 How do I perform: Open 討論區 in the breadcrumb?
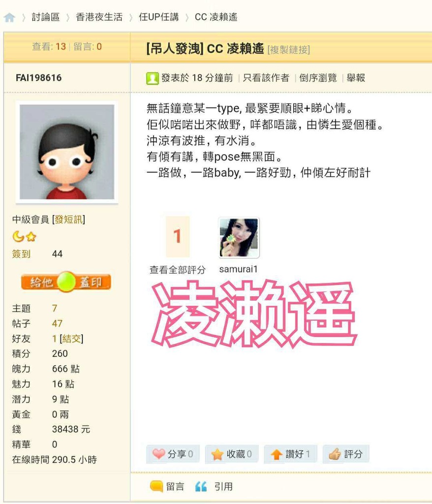46,17
